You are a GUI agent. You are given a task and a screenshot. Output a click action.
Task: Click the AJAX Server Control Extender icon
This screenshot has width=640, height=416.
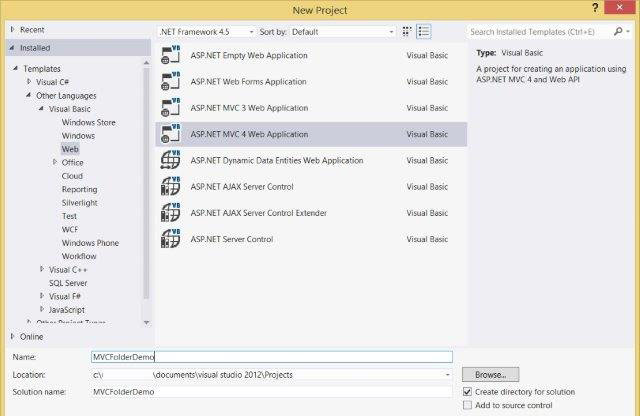(171, 213)
